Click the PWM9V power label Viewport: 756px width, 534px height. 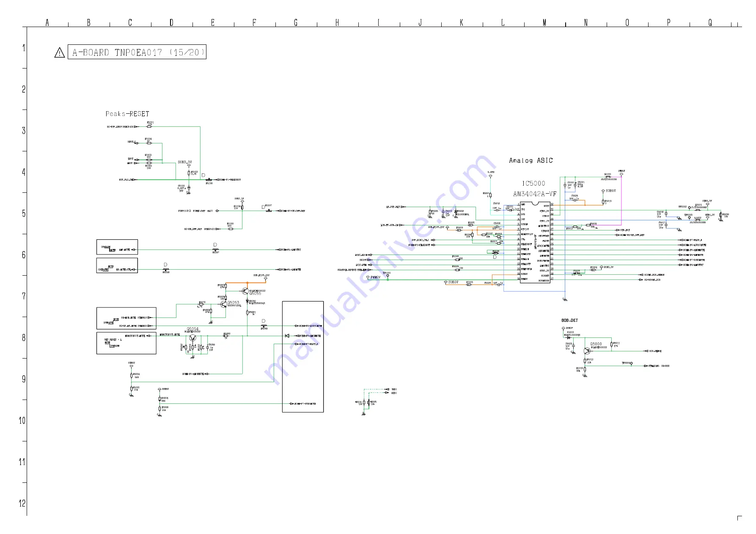(375, 277)
